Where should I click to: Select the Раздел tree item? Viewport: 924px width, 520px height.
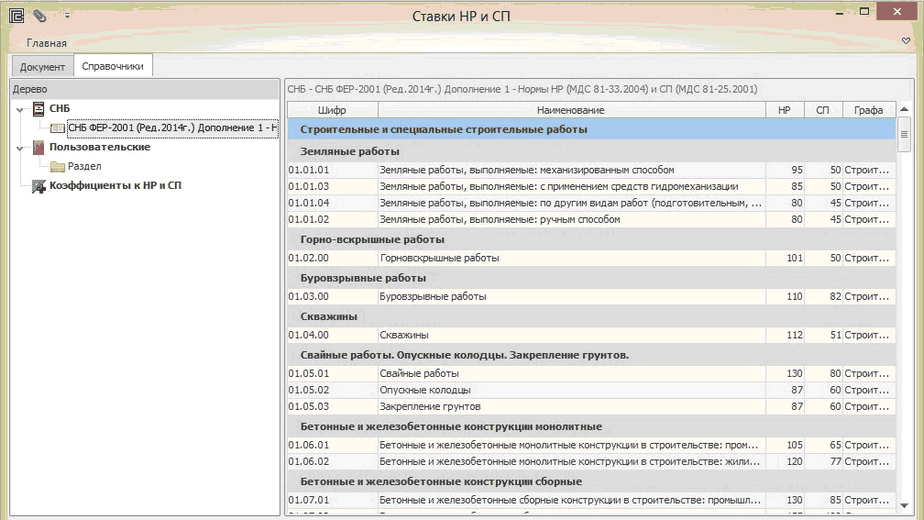[84, 166]
